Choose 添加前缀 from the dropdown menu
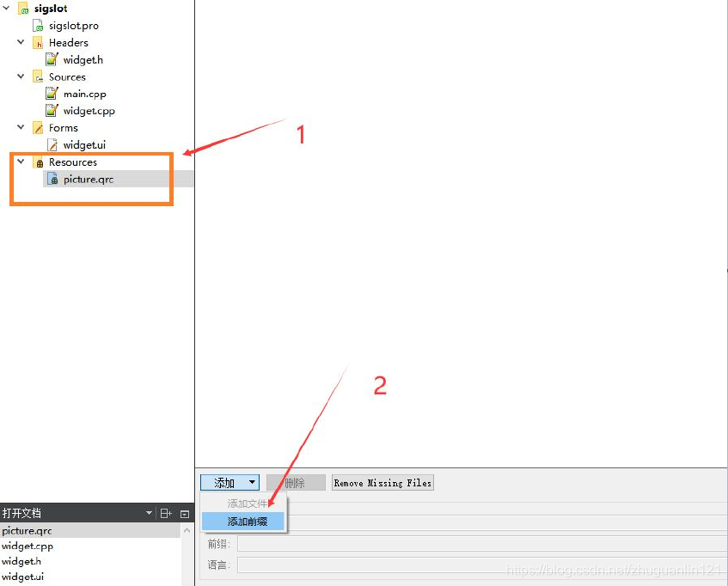 click(244, 522)
